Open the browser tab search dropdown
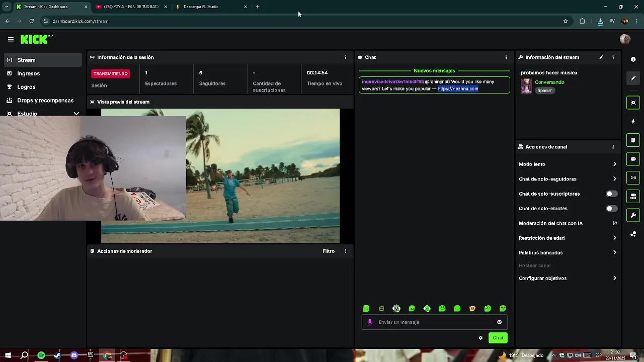 pyautogui.click(x=7, y=7)
